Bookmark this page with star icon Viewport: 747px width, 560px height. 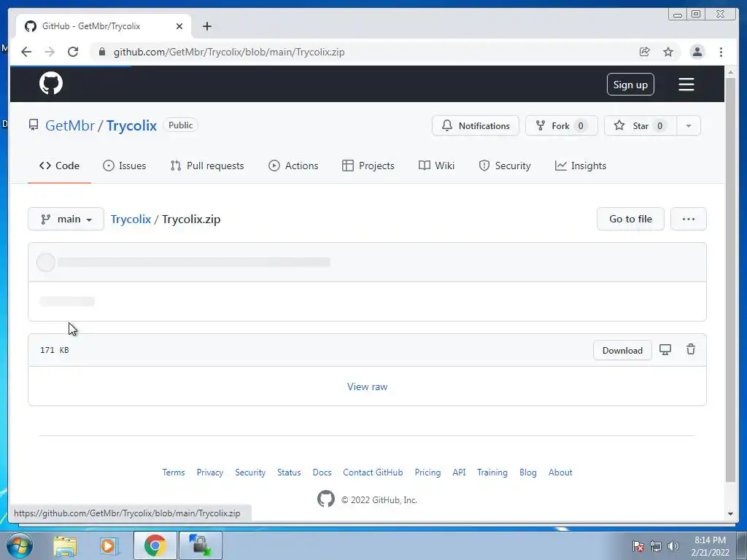click(668, 52)
